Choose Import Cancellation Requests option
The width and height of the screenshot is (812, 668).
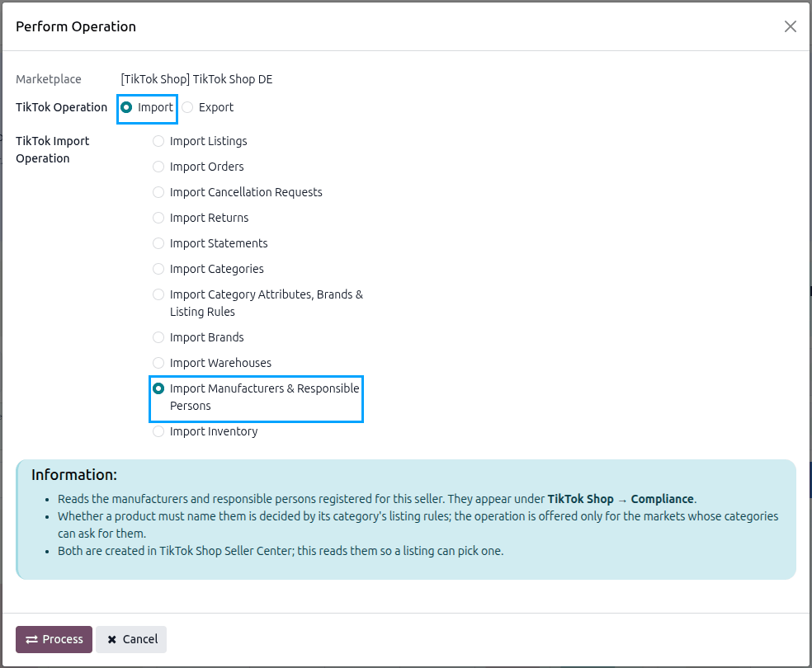(x=158, y=192)
